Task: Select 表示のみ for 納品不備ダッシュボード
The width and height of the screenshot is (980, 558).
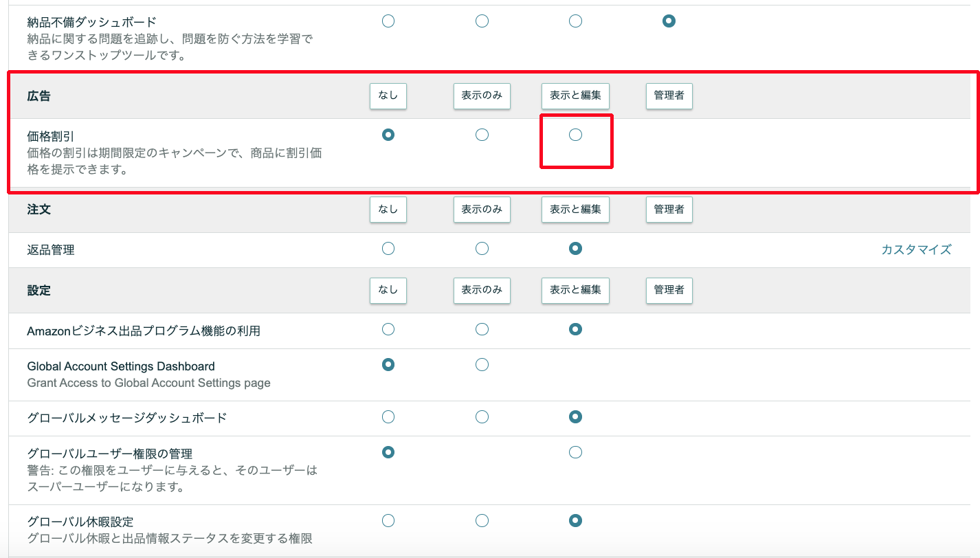Action: [482, 21]
